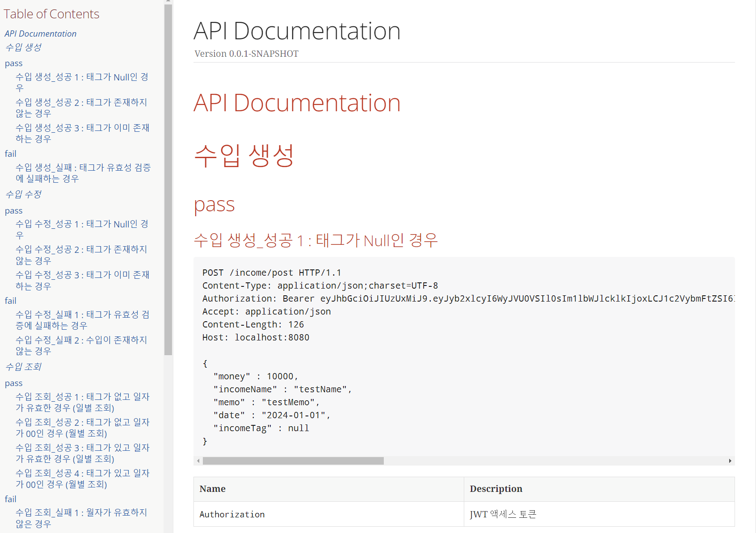The height and width of the screenshot is (533, 756).
Task: Click 'fail' entry under 수입 수정 in sidebar
Action: tap(10, 301)
